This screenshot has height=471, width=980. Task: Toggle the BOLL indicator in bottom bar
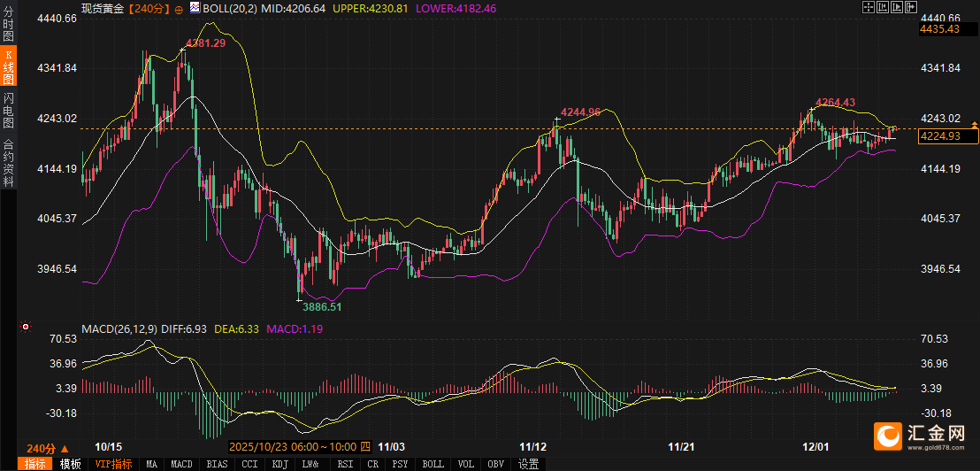point(433,464)
